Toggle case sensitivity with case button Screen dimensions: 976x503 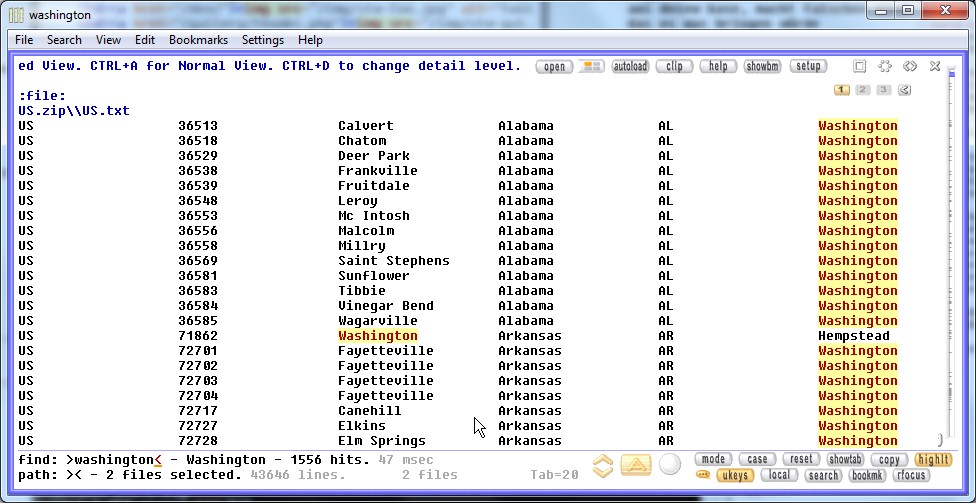click(757, 460)
